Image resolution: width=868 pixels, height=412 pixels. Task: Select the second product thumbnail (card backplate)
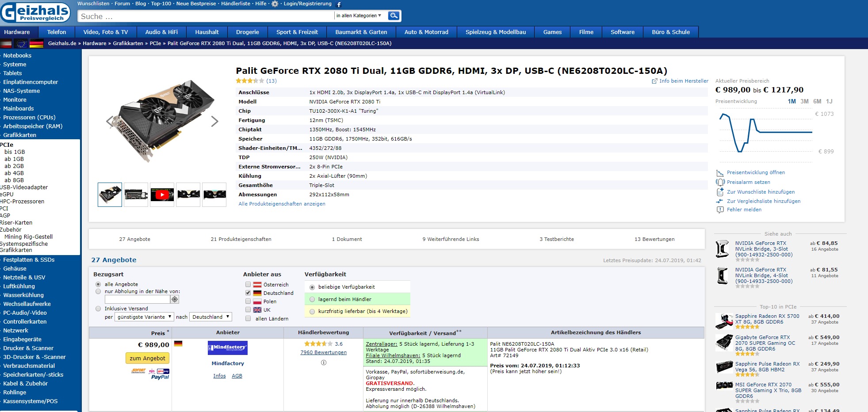pyautogui.click(x=136, y=195)
